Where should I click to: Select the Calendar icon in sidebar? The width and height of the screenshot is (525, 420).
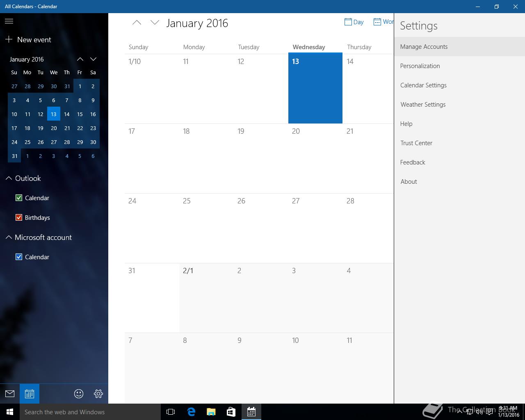coord(30,394)
